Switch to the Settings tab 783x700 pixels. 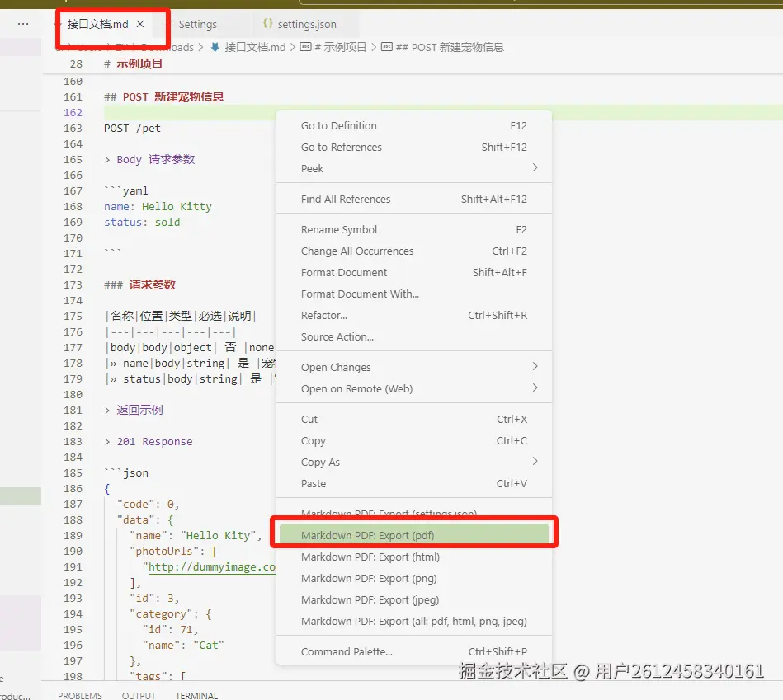pos(198,24)
